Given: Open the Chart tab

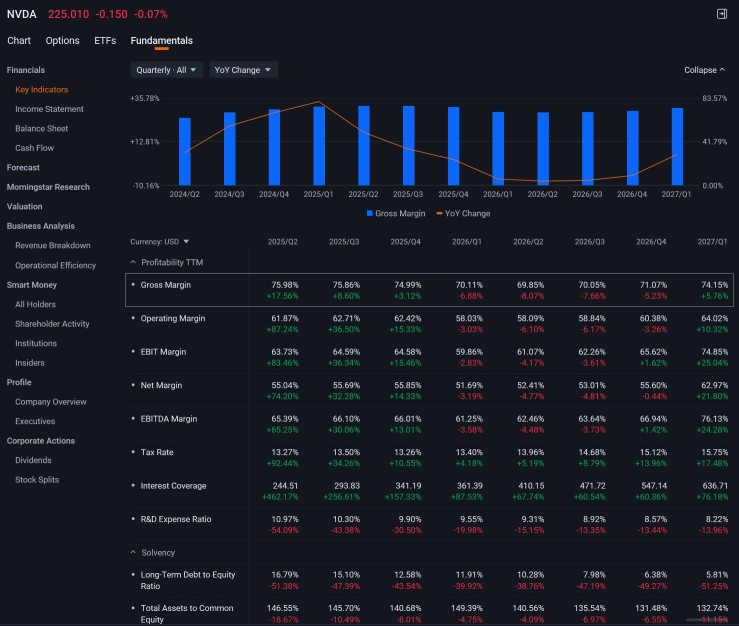Looking at the screenshot, I should [x=19, y=41].
